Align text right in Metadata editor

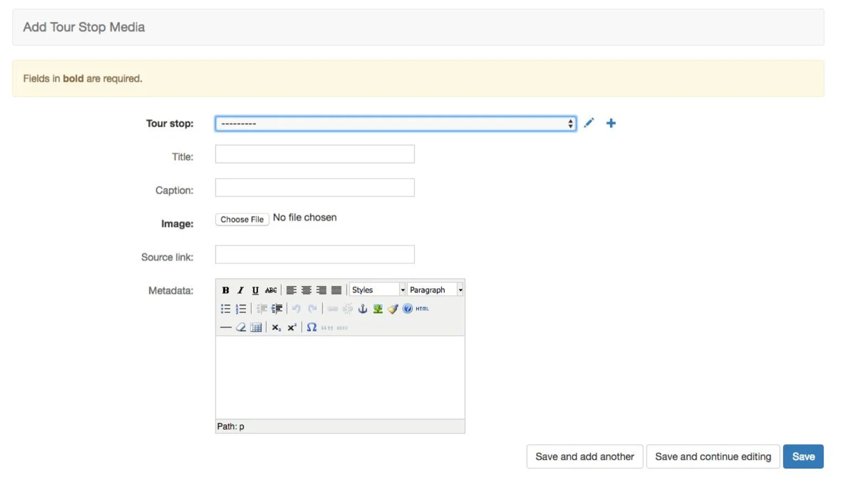point(321,290)
